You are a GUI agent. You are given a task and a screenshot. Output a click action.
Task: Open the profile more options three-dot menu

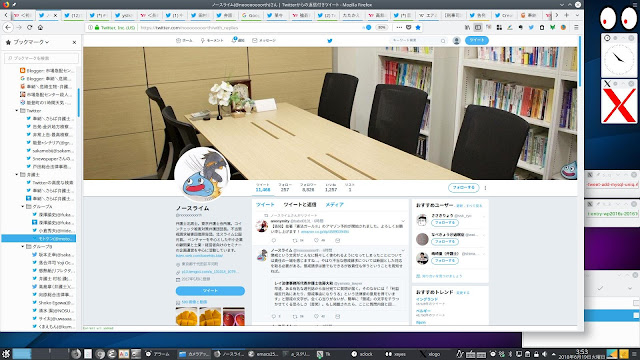click(485, 188)
